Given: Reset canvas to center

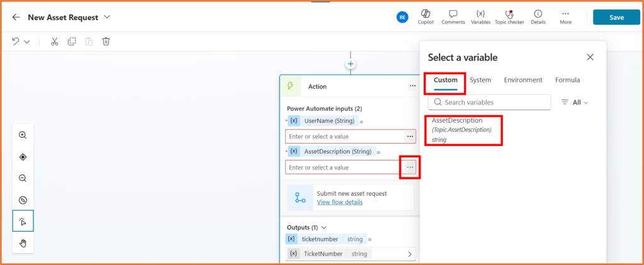Looking at the screenshot, I should [23, 157].
